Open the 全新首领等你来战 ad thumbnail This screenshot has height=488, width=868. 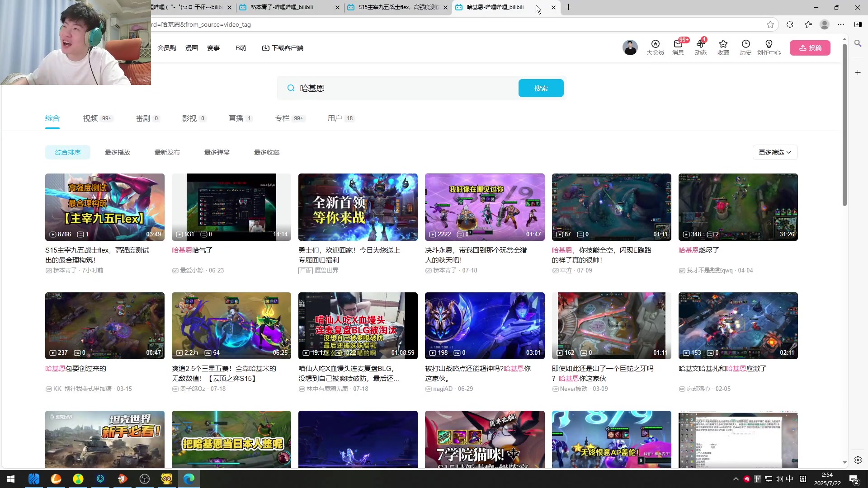[358, 207]
